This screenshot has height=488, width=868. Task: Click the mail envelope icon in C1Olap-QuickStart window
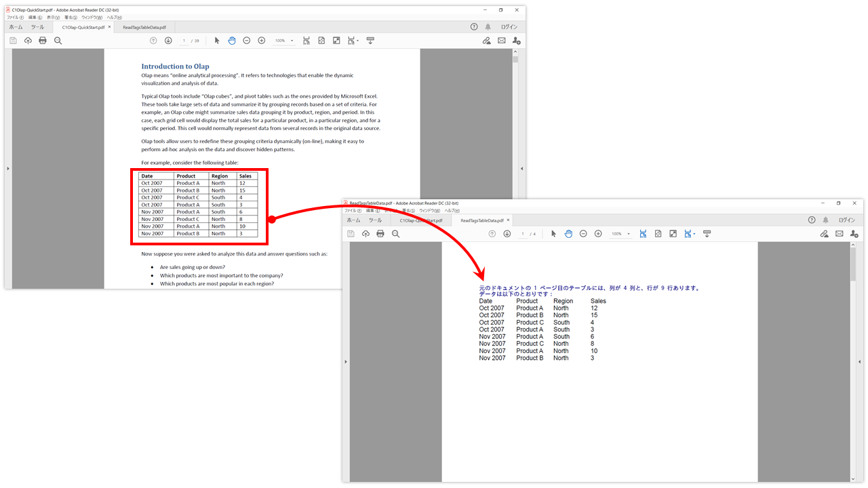click(x=502, y=41)
